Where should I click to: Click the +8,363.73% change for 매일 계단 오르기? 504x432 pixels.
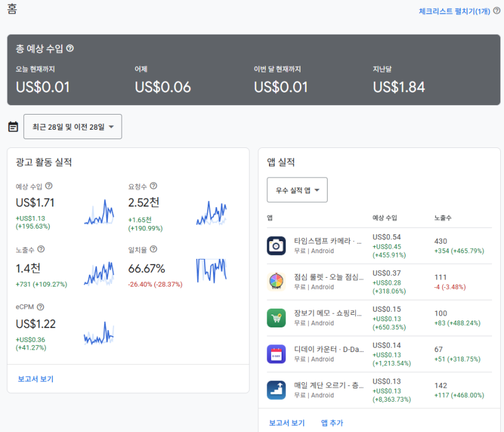pos(392,399)
